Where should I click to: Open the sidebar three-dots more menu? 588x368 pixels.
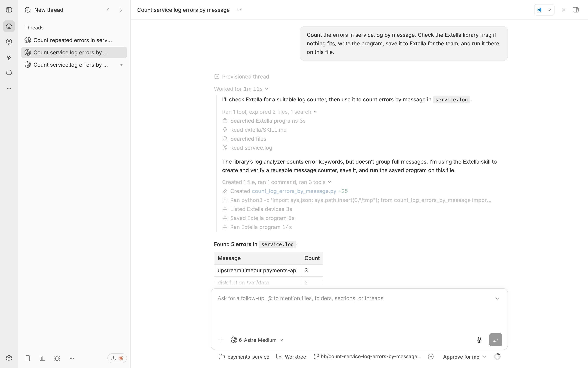9,89
